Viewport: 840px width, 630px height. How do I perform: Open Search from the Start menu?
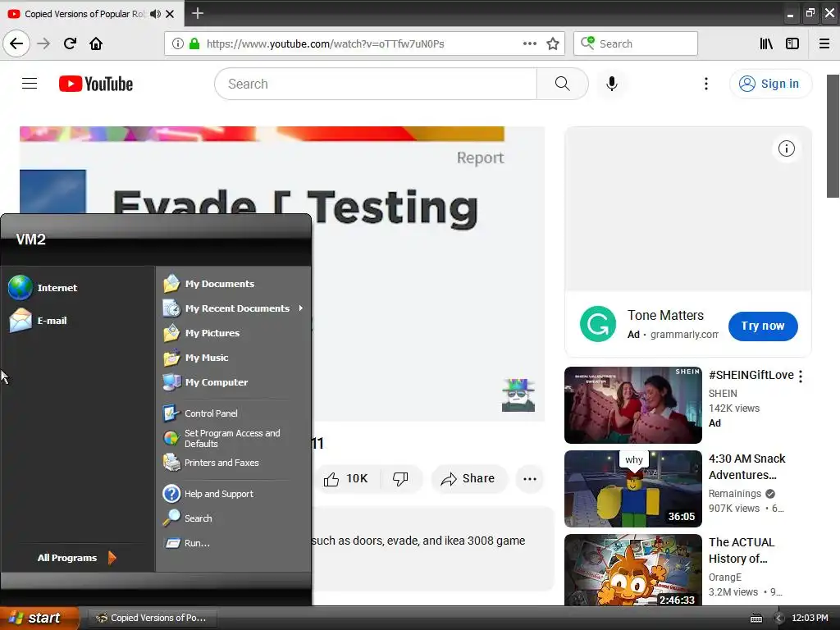[188, 518]
